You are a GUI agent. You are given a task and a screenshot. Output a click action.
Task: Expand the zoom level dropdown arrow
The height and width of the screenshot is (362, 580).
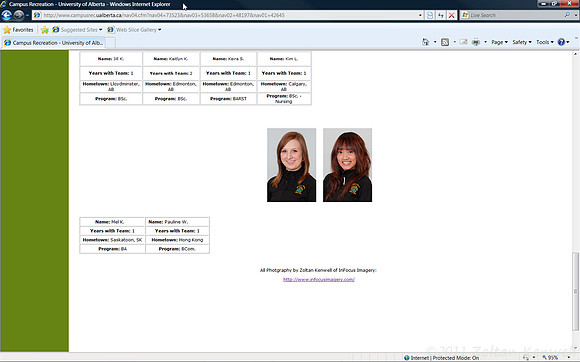[x=569, y=358]
